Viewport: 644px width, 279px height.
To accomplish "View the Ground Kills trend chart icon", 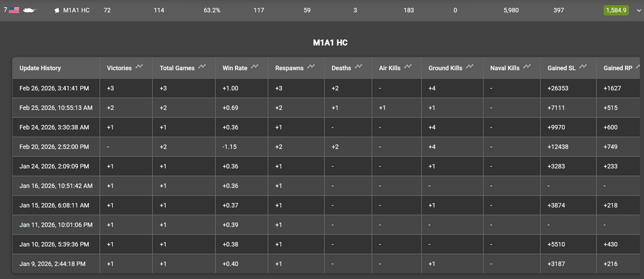I will tap(471, 67).
